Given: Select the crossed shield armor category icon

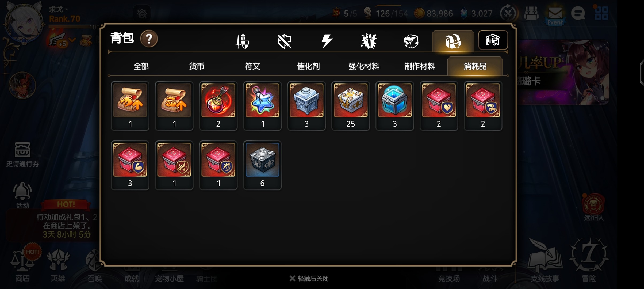Looking at the screenshot, I should click(x=284, y=41).
